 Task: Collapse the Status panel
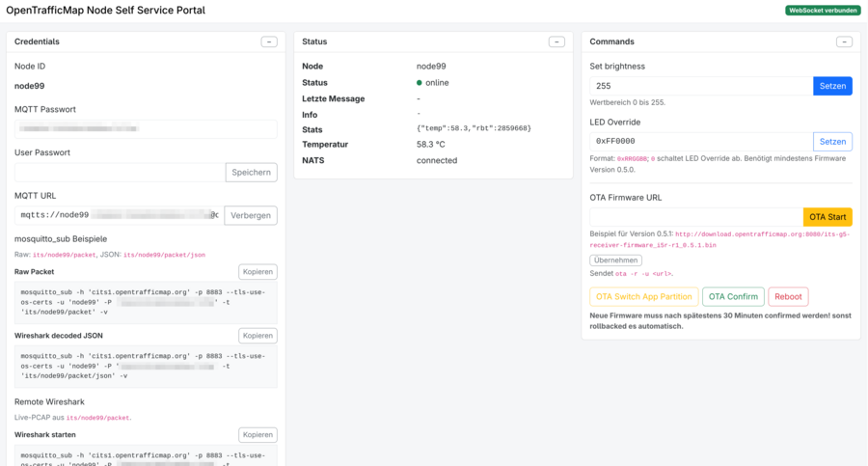[556, 42]
